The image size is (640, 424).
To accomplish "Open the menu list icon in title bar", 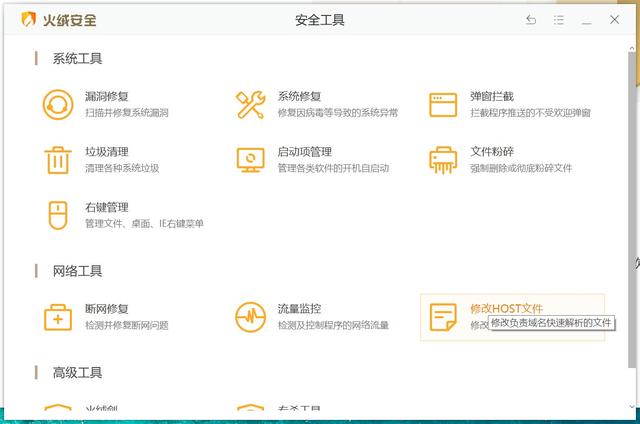I will pos(558,20).
